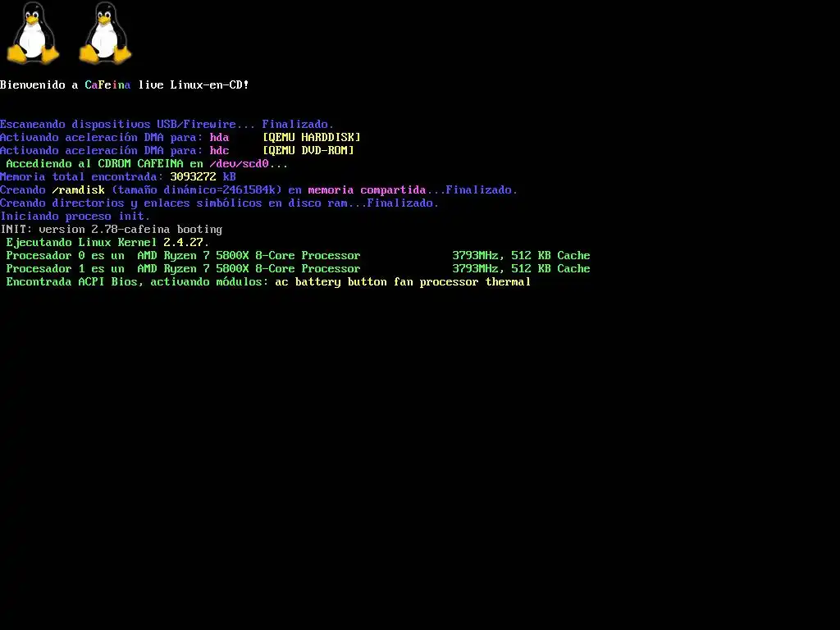Image resolution: width=840 pixels, height=630 pixels.
Task: Click 'Iniciando proceso init.' line
Action: pos(75,216)
